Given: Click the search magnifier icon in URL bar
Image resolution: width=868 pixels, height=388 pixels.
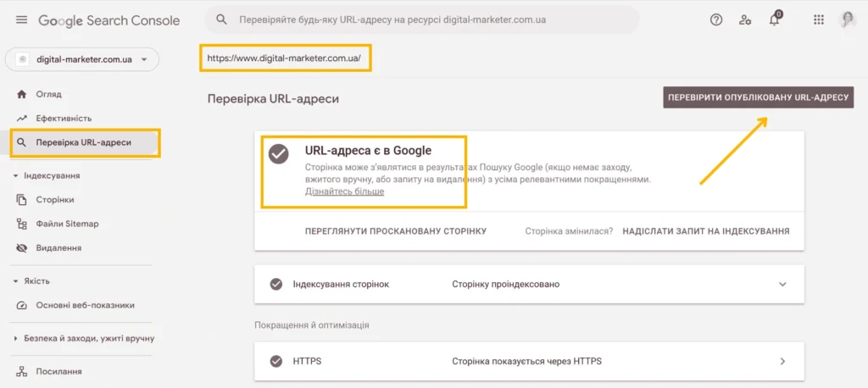Looking at the screenshot, I should coord(221,20).
